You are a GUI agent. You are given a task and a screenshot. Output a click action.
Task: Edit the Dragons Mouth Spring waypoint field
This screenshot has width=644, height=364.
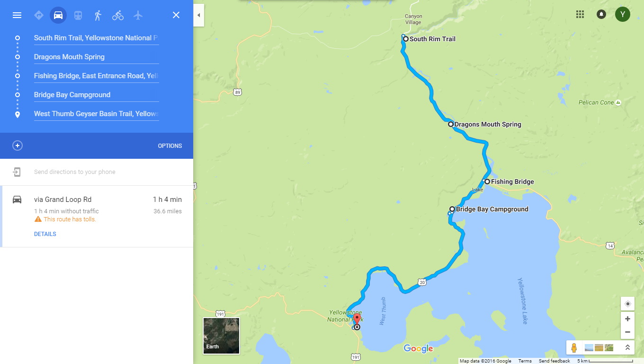pos(97,57)
